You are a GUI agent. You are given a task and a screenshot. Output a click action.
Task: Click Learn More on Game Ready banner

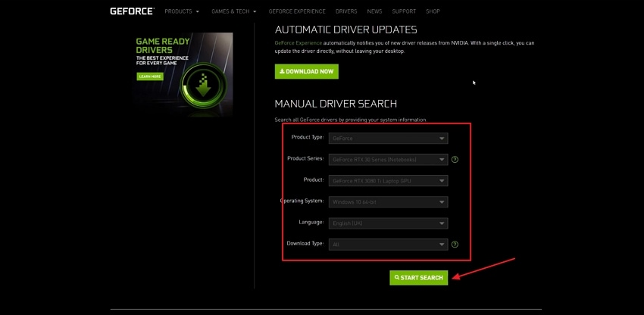pyautogui.click(x=150, y=76)
